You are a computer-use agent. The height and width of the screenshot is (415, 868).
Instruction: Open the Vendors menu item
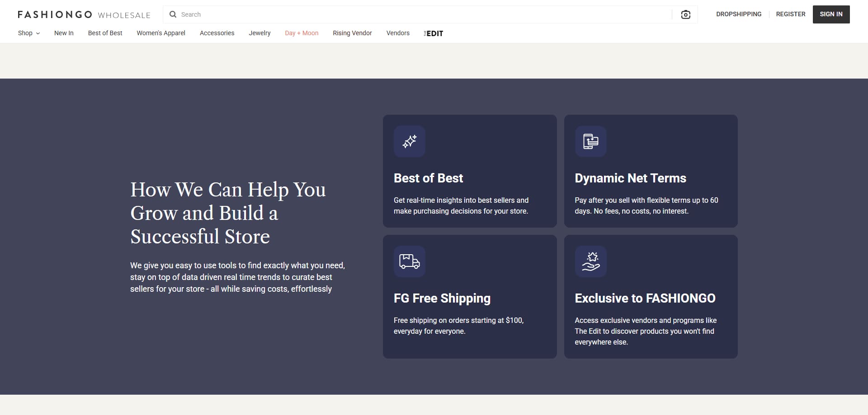[x=398, y=33]
